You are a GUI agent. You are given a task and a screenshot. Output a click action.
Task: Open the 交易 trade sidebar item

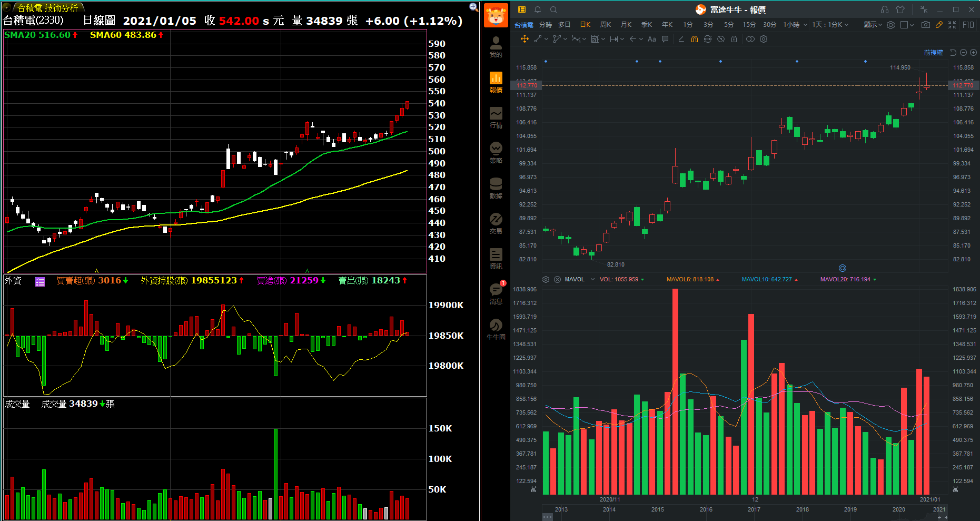496,223
